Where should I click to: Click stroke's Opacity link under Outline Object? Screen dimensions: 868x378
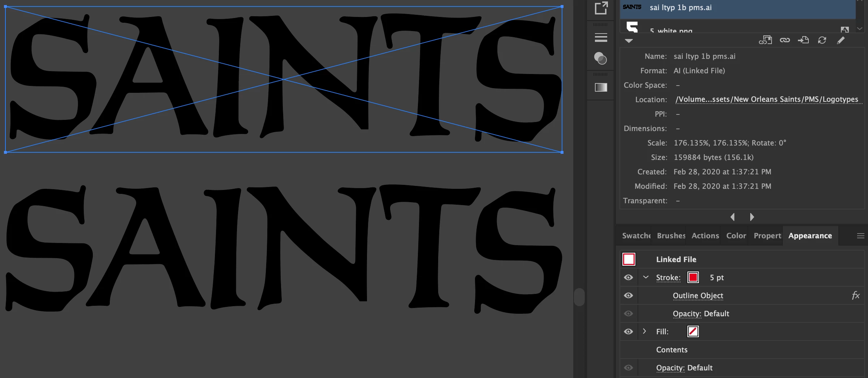687,314
